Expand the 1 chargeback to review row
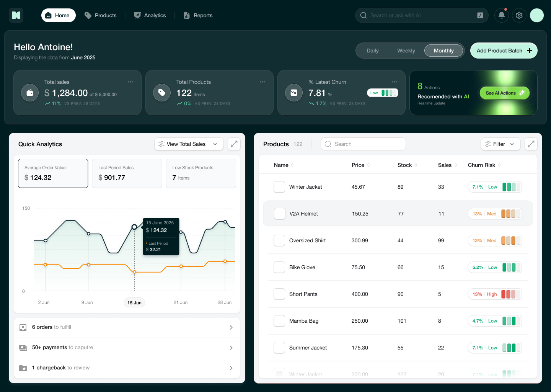 [x=127, y=368]
